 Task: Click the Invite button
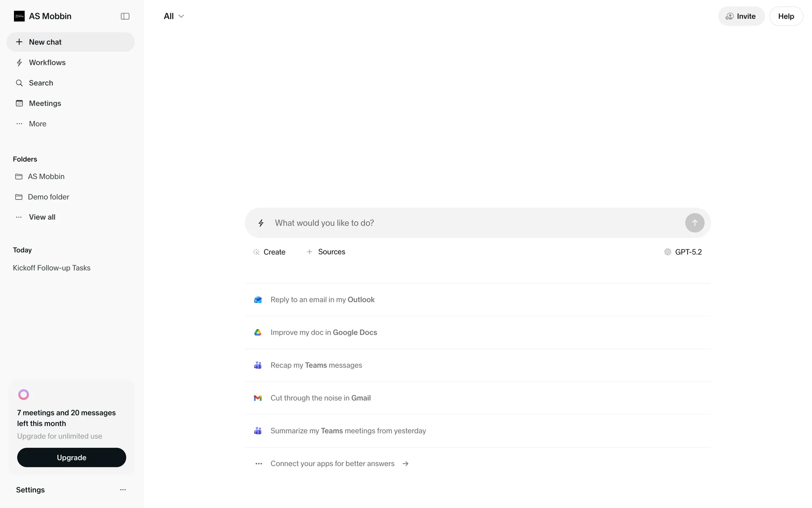(741, 16)
